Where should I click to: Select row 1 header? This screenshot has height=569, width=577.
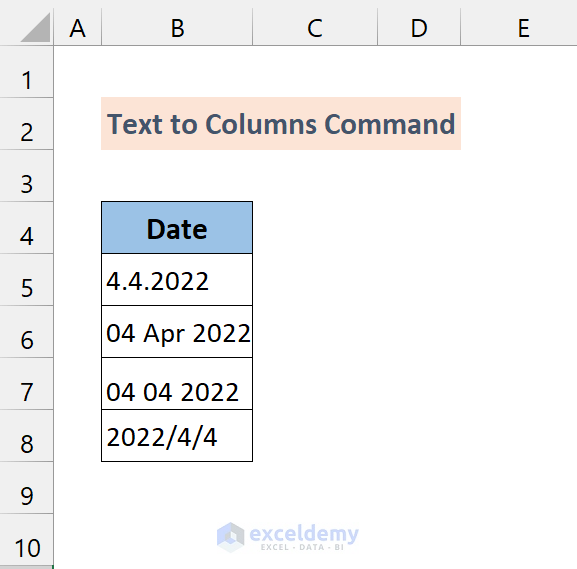[x=26, y=72]
